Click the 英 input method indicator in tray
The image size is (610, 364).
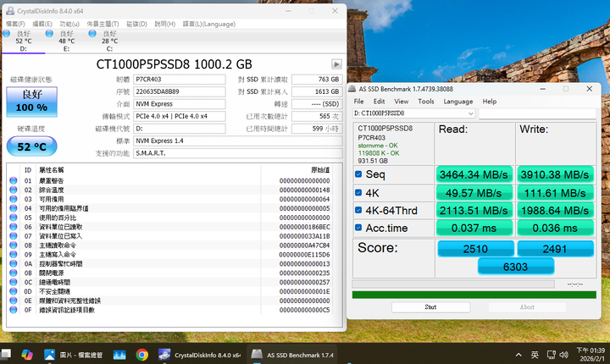pyautogui.click(x=535, y=355)
